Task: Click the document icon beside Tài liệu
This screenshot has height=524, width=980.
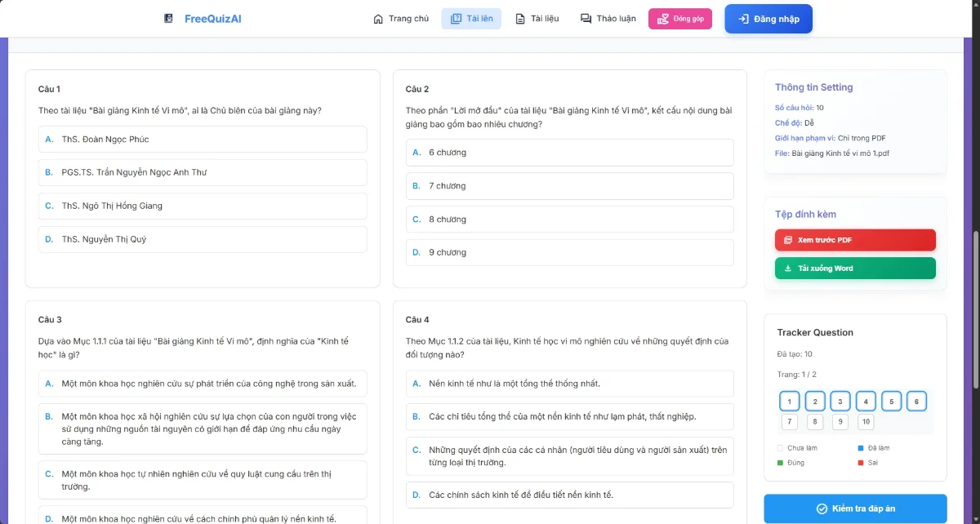Action: pyautogui.click(x=520, y=19)
